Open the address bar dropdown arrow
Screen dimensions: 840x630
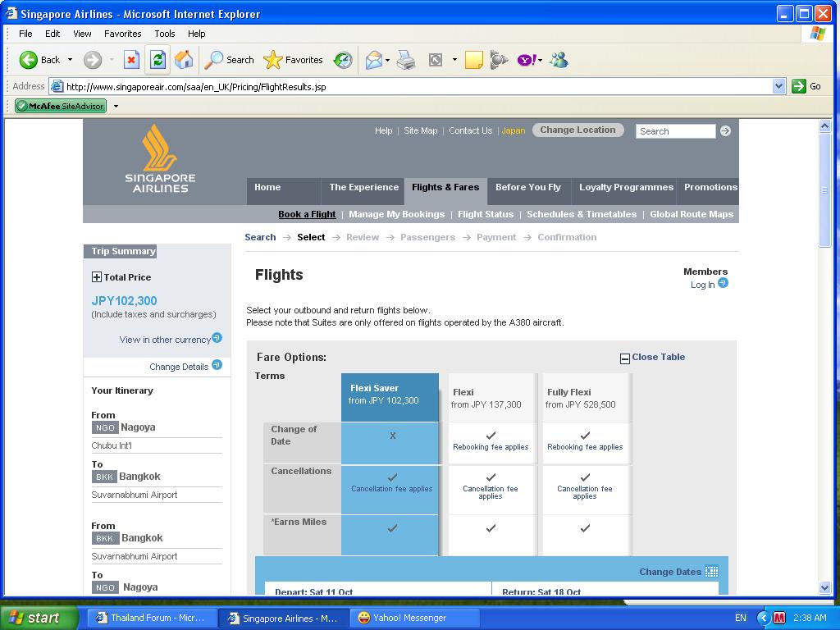click(778, 86)
